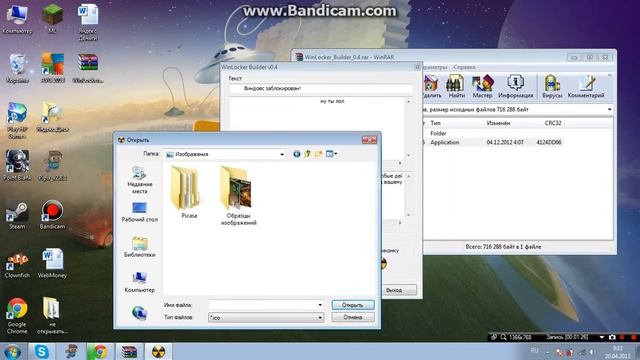Screen dimensions: 640x360
Task: Select the WebMoney desktop icon
Action: tap(52, 264)
